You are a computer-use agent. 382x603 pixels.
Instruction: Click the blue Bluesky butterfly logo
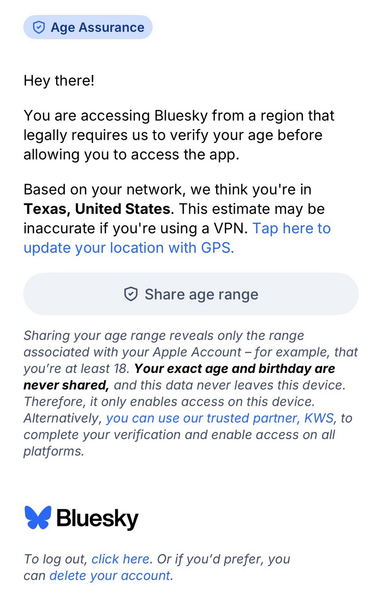click(38, 517)
